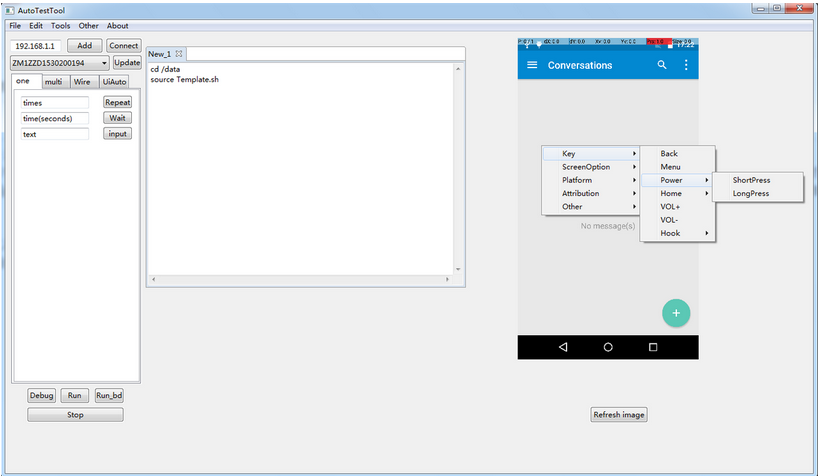This screenshot has width=818, height=476.
Task: Close the New_1 tab with its X icon
Action: 179,54
